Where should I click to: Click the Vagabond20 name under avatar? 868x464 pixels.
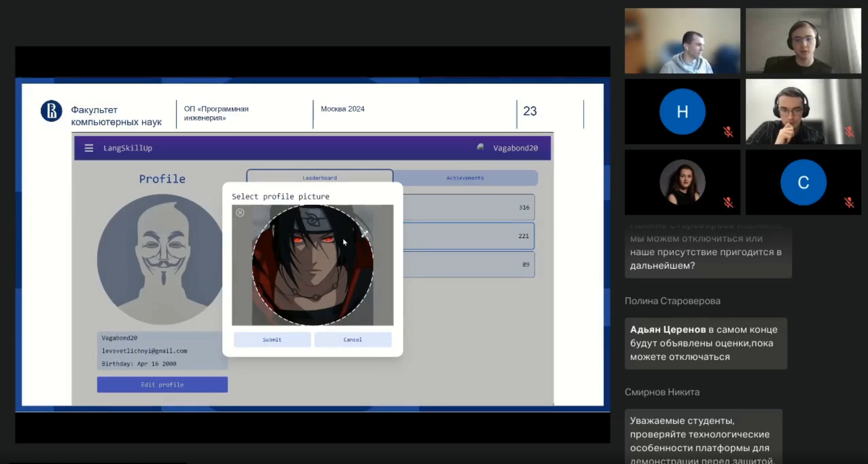click(x=120, y=338)
